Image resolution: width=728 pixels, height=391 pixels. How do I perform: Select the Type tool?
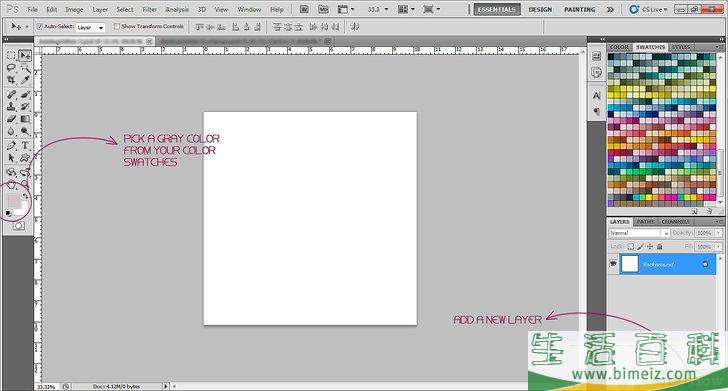25,146
